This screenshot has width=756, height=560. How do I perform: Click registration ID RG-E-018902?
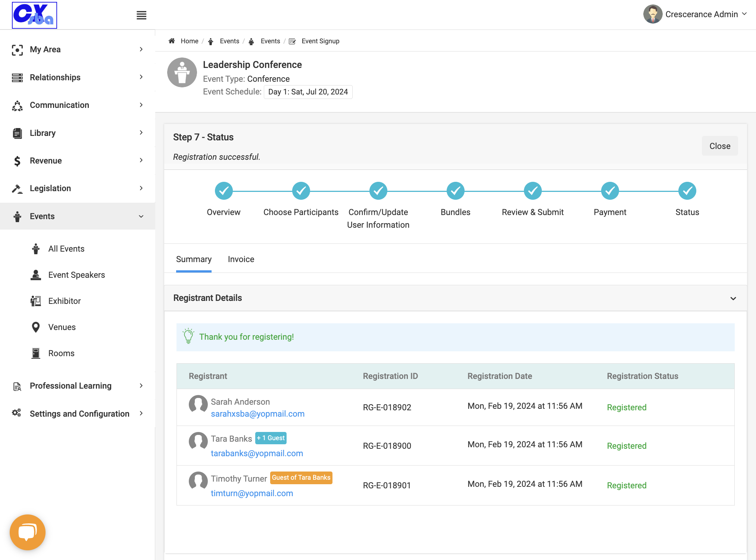(387, 408)
